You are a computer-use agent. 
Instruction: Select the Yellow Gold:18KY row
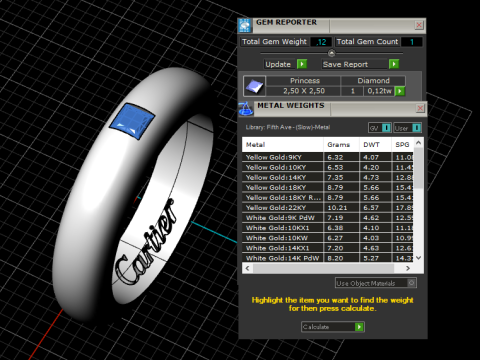328,187
